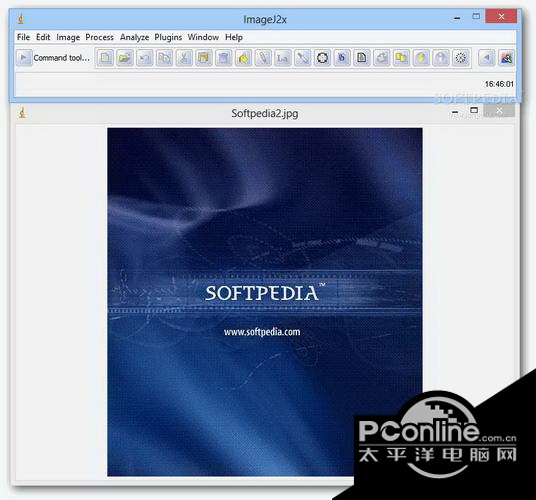The width and height of the screenshot is (536, 500).
Task: Close the ImageJ2x window
Action: 501,16
